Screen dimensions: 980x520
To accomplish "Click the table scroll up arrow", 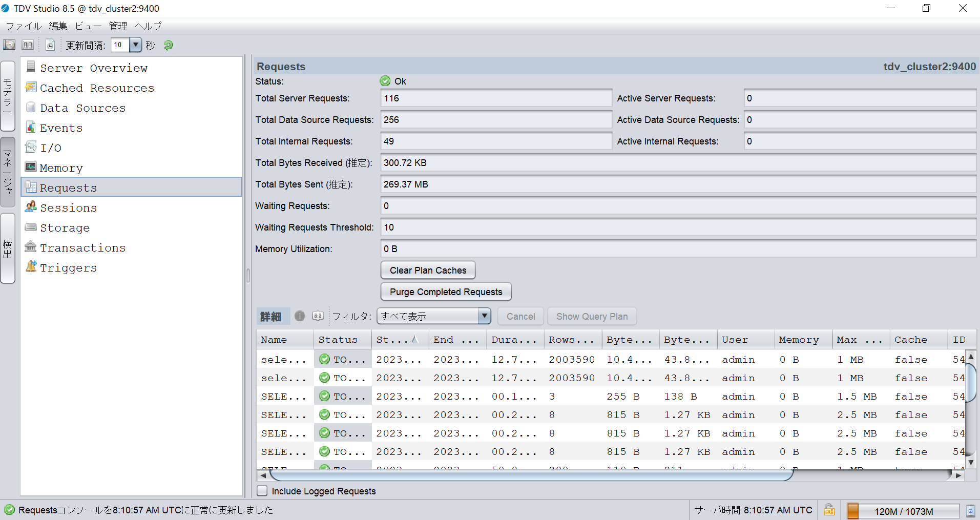I will tap(970, 356).
